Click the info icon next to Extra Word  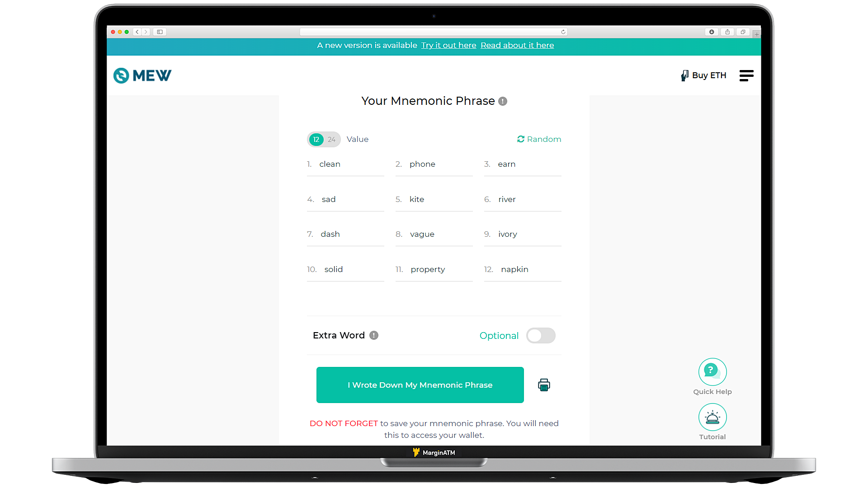coord(374,335)
